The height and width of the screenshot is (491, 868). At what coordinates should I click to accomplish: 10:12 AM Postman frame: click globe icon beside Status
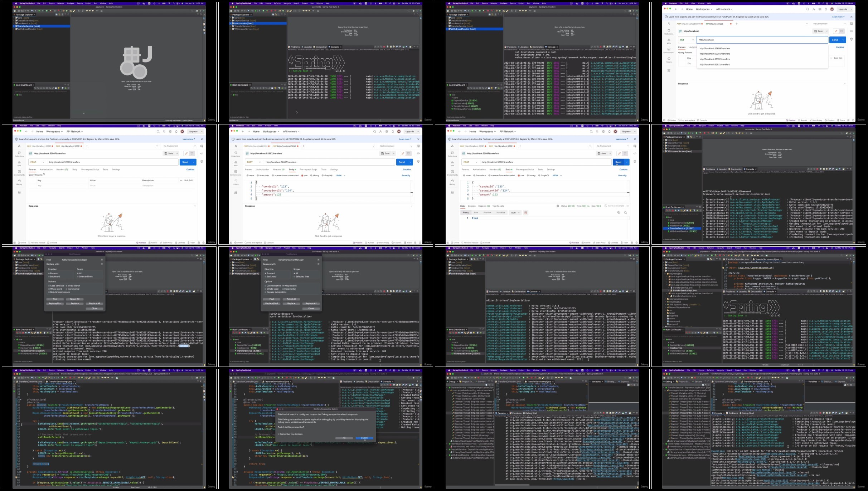coord(558,206)
